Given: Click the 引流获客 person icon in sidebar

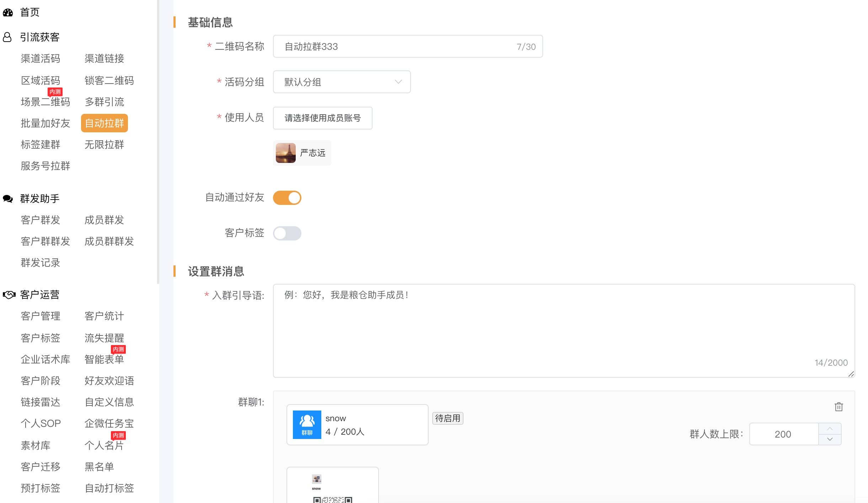Looking at the screenshot, I should 7,37.
